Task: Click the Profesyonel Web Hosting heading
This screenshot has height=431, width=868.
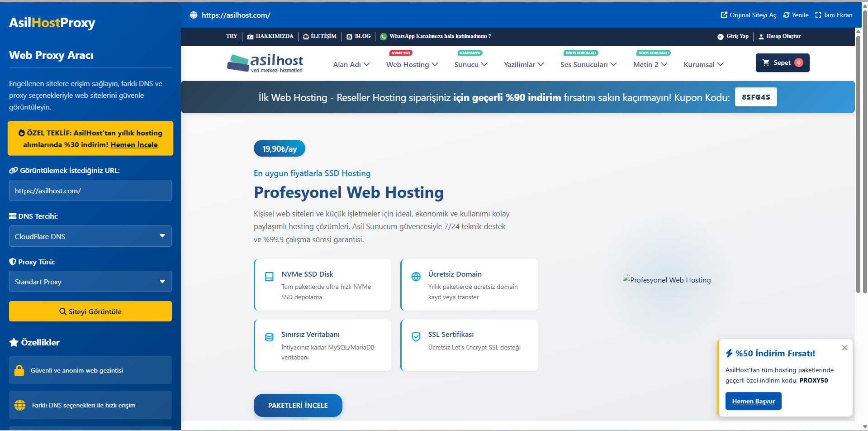Action: (349, 192)
